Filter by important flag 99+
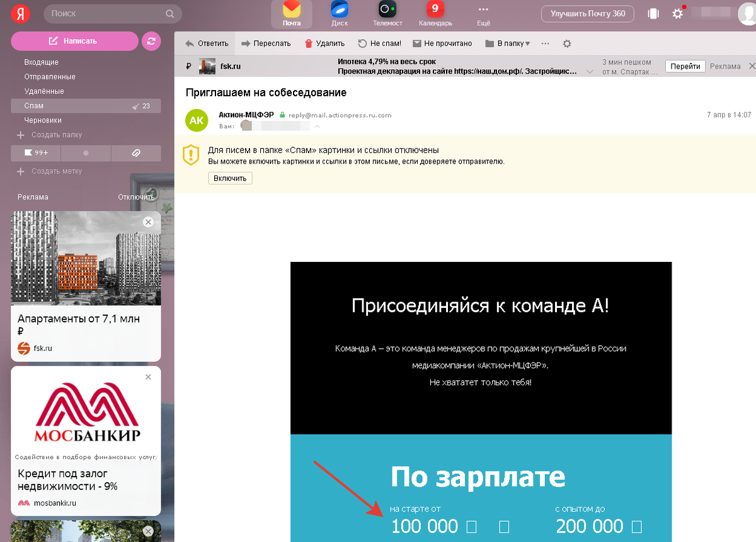Image resolution: width=756 pixels, height=542 pixels. [36, 153]
